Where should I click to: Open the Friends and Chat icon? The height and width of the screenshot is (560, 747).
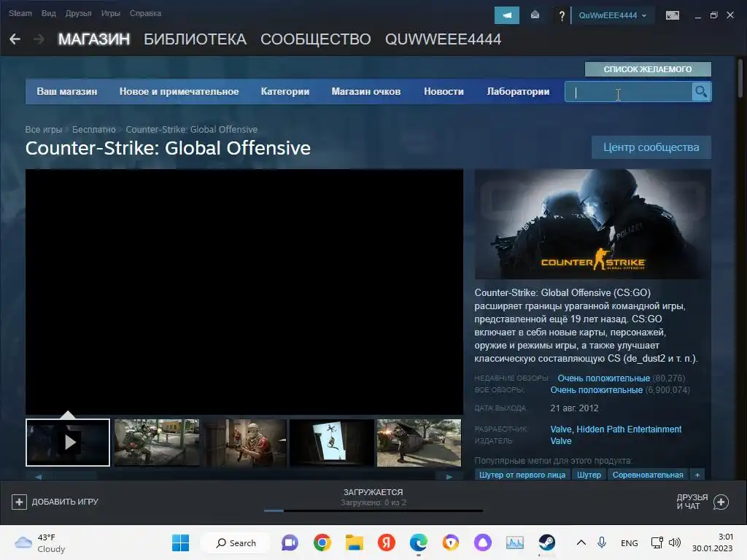[x=721, y=502]
